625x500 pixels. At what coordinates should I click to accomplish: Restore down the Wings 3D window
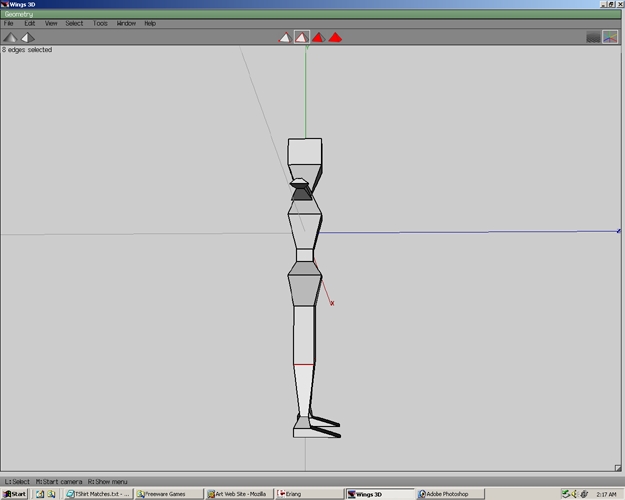[611, 4]
